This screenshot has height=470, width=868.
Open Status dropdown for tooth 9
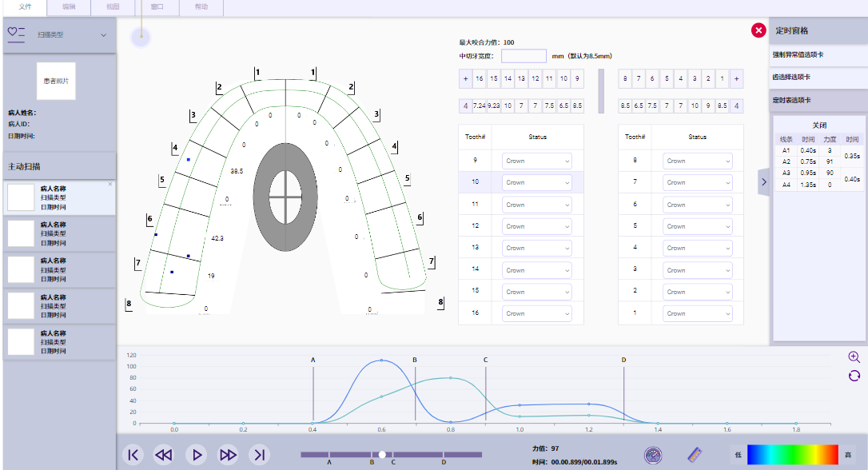537,161
